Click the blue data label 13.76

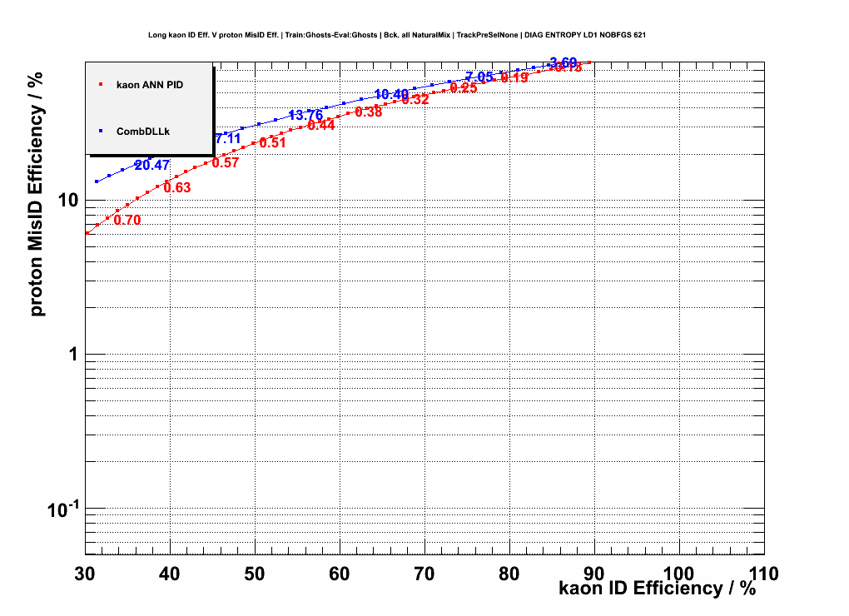coord(306,116)
